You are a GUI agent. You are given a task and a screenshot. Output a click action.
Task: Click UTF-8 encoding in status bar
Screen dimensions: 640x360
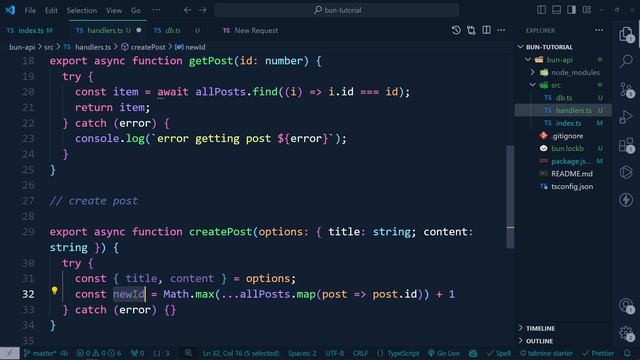[334, 353]
